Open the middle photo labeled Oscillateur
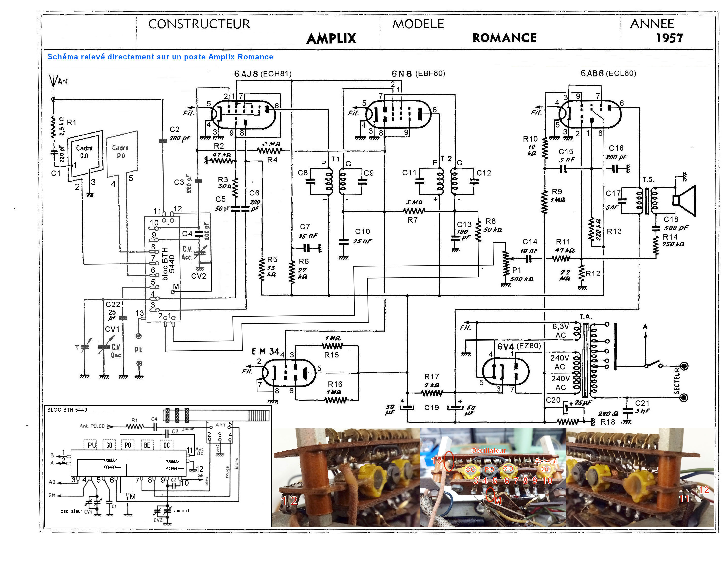 pos(493,477)
